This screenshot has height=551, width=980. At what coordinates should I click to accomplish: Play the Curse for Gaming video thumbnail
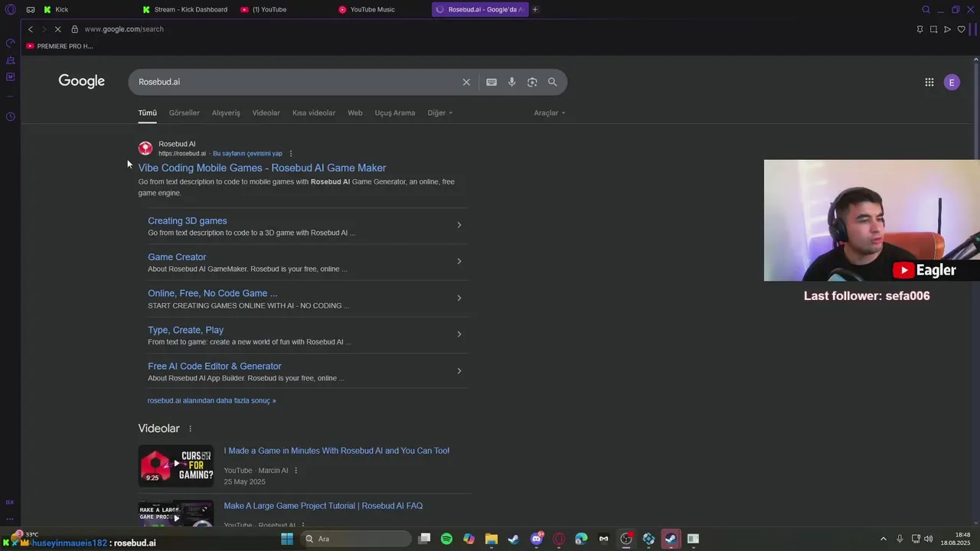pyautogui.click(x=175, y=465)
